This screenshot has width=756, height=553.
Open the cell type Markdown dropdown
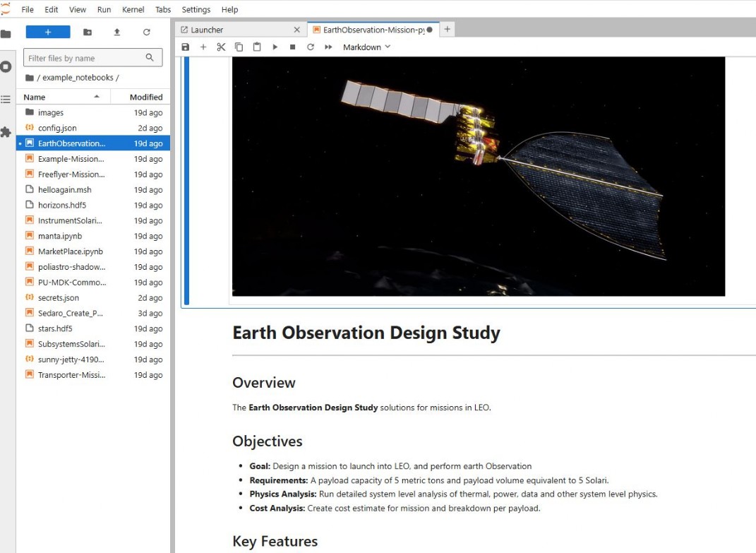pyautogui.click(x=366, y=47)
